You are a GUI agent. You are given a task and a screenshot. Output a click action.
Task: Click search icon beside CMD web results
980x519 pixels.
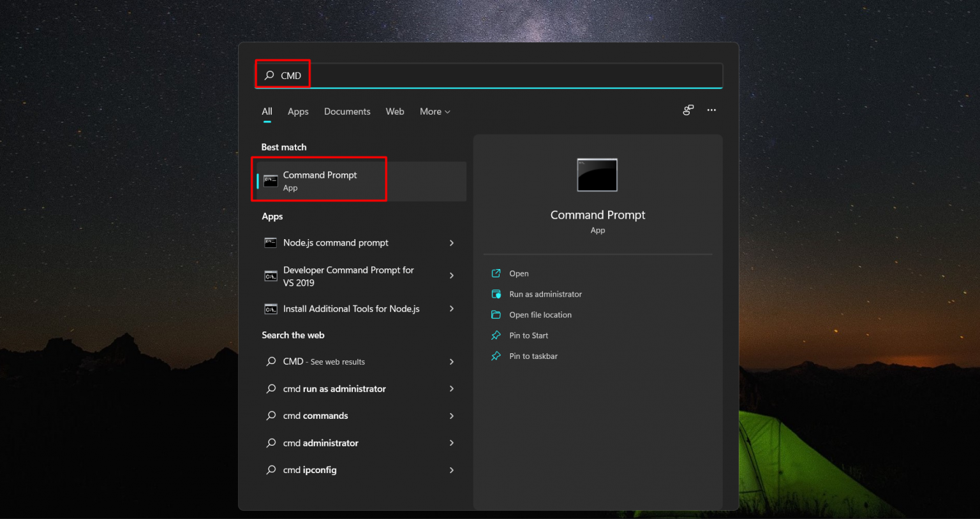click(271, 362)
